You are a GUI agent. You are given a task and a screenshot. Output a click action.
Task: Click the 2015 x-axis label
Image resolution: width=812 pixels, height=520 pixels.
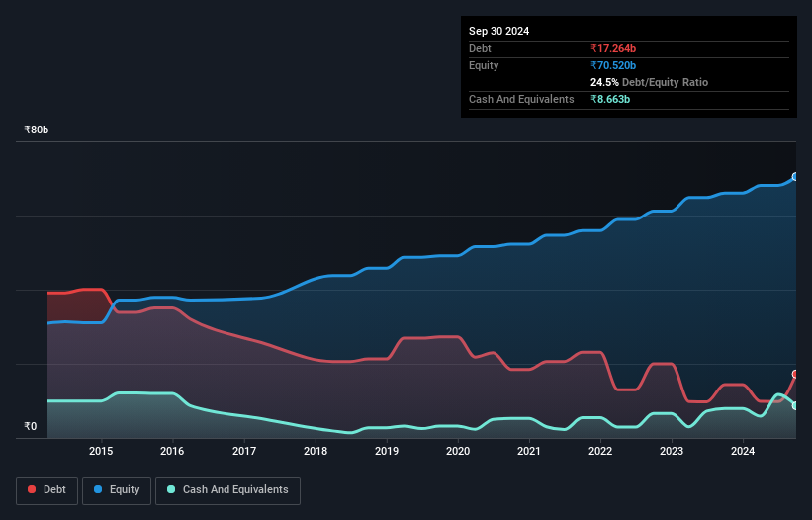[x=101, y=451]
